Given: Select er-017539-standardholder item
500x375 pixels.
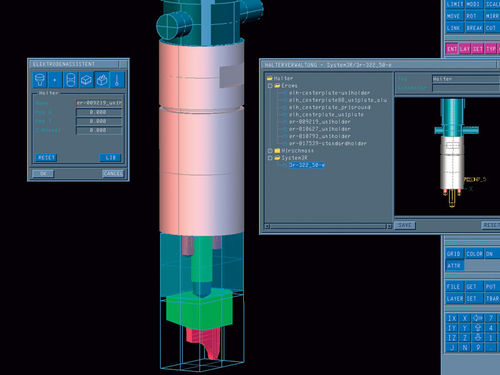Looking at the screenshot, I should [328, 144].
